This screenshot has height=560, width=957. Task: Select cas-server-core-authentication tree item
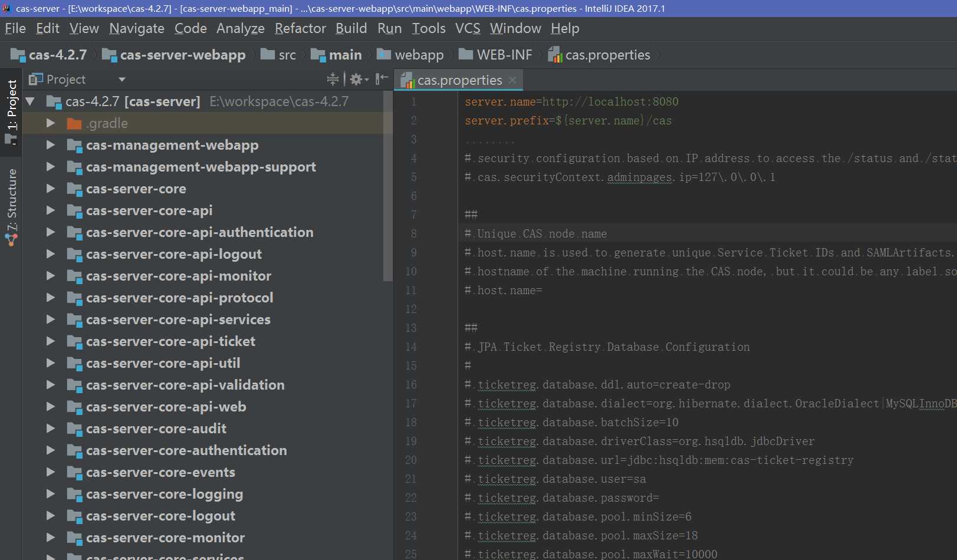pos(186,450)
